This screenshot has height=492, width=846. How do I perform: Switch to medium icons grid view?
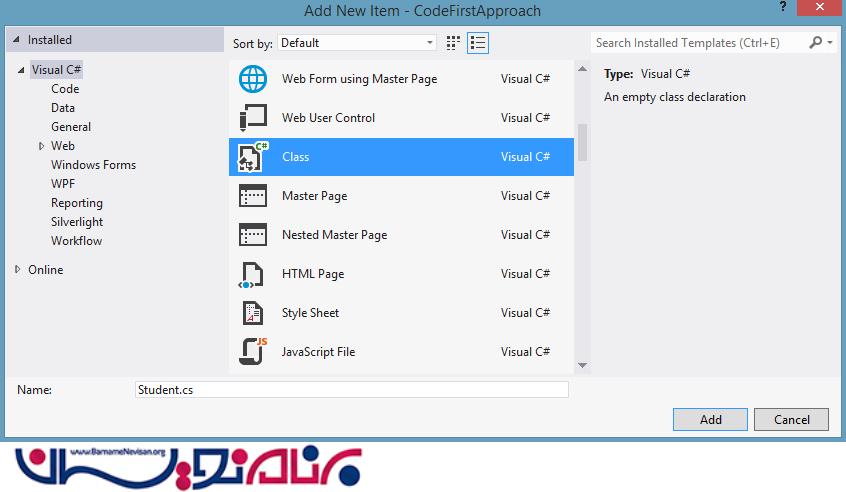(x=454, y=43)
